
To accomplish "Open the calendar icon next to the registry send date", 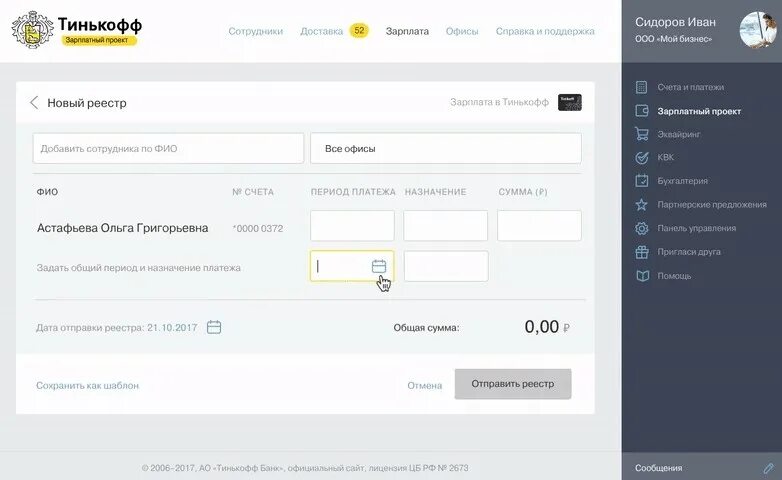I will [x=214, y=327].
